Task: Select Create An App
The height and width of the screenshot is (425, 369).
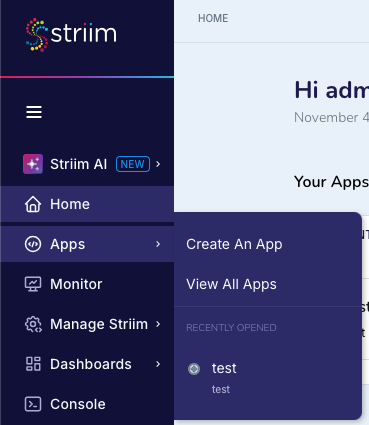Action: click(x=234, y=244)
